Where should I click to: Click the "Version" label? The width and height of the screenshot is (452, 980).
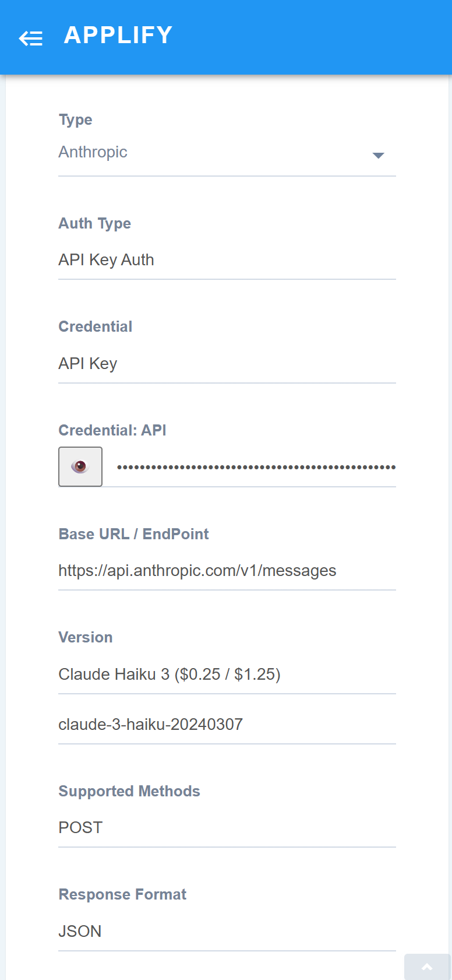[86, 638]
